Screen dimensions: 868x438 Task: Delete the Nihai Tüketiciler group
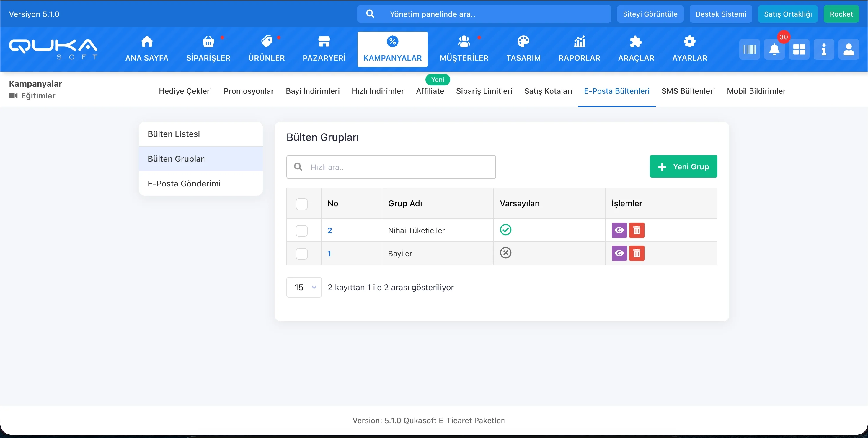(x=637, y=230)
